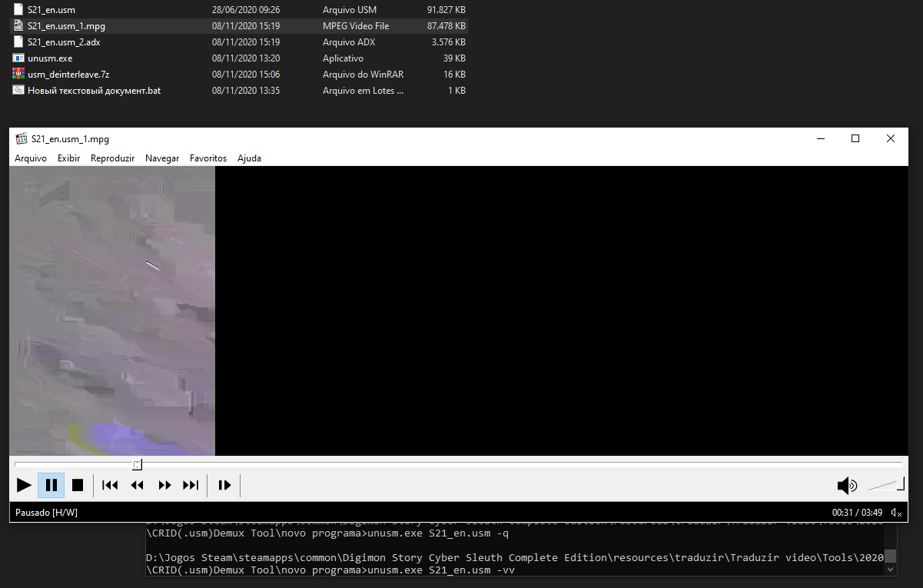This screenshot has height=588, width=923.
Task: Click the muted audio status icon
Action: [x=896, y=513]
